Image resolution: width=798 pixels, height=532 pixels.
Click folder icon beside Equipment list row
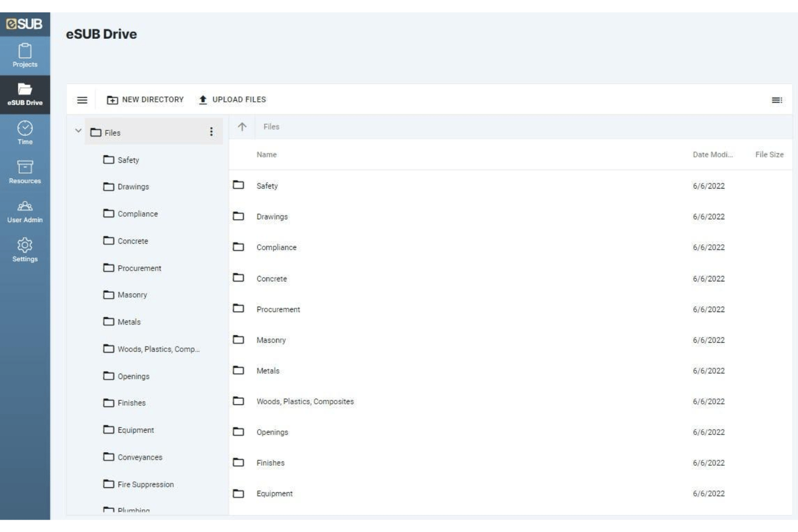238,493
